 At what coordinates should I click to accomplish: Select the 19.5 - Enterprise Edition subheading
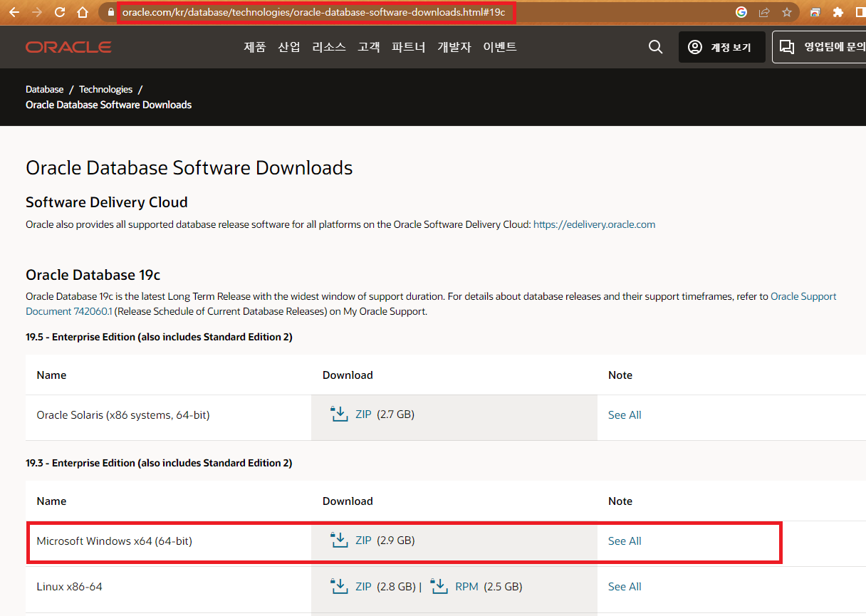pos(159,337)
